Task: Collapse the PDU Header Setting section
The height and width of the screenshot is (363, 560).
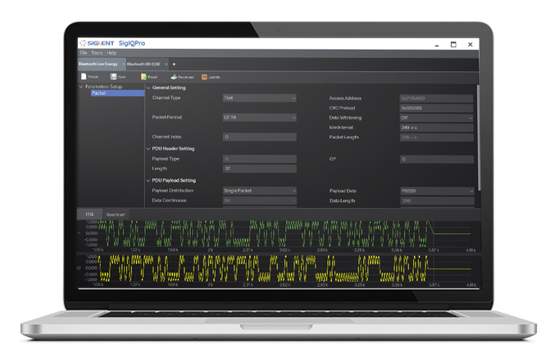Action: click(x=148, y=149)
